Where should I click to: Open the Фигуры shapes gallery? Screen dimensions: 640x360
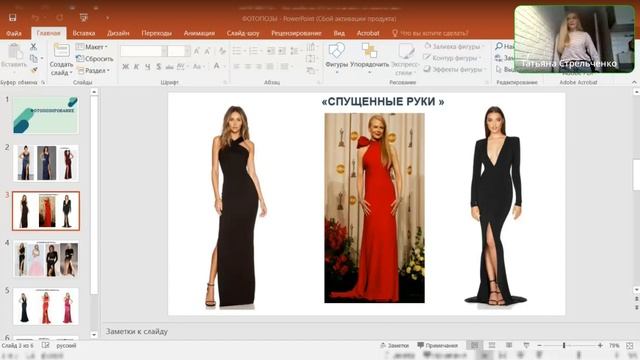[x=337, y=58]
